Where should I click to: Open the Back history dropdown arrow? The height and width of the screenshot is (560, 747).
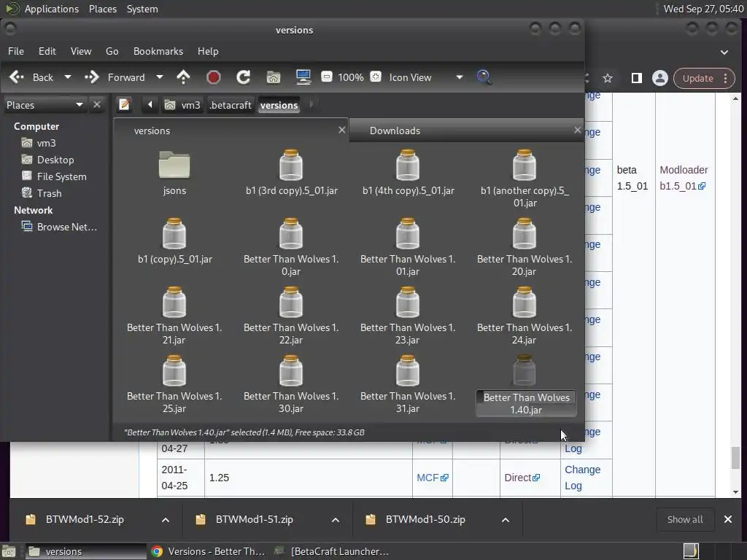click(x=68, y=77)
